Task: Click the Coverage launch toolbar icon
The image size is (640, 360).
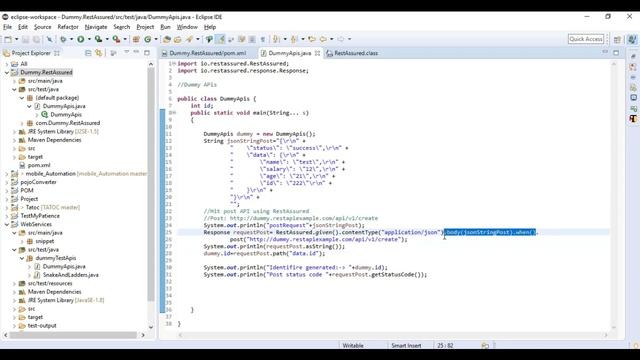Action: (x=98, y=39)
